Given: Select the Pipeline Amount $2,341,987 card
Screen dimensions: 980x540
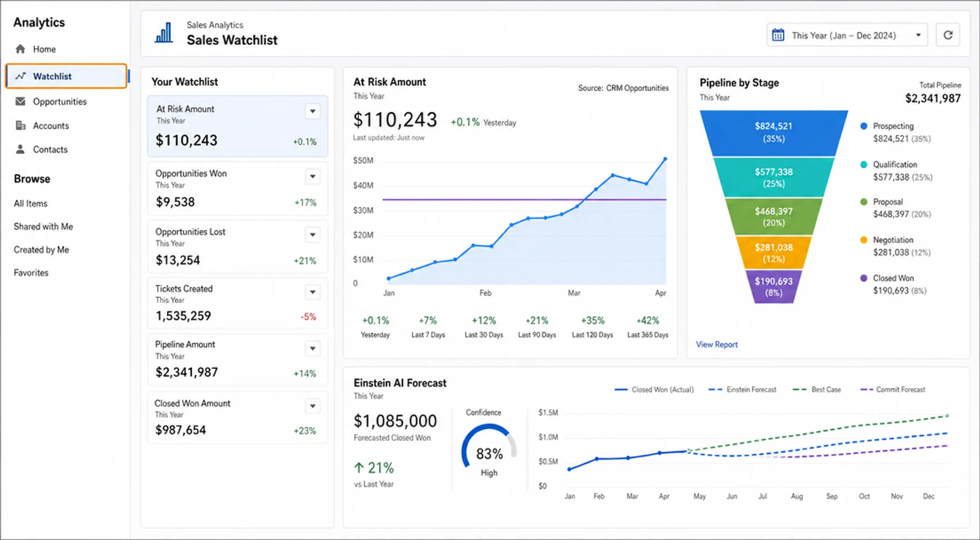Looking at the screenshot, I should pos(237,360).
